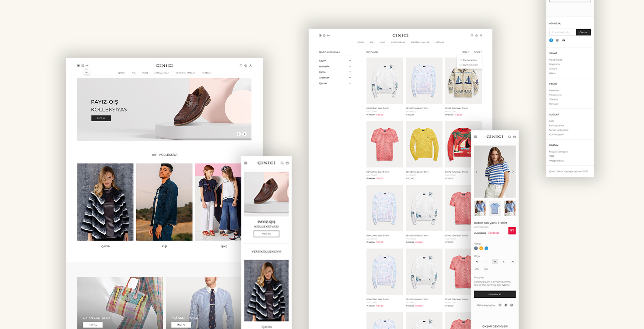This screenshot has width=644, height=329.
Task: Click the search icon in homepage header
Action: (x=241, y=65)
